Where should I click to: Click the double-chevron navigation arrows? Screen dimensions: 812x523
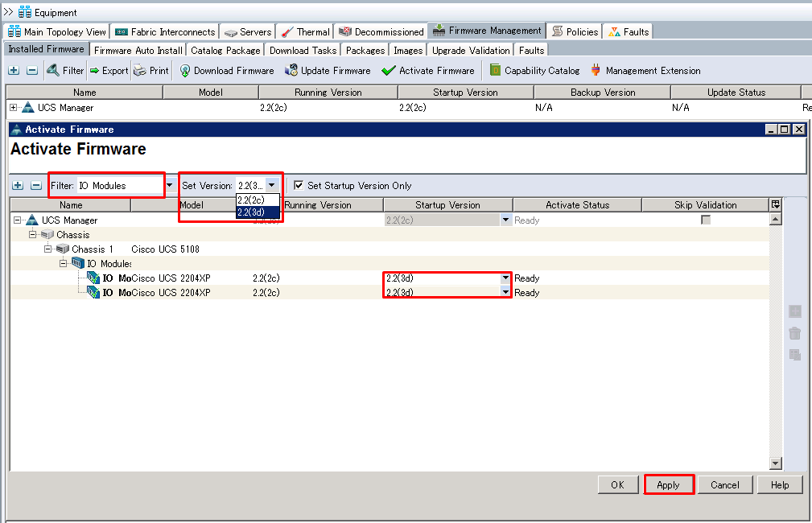pyautogui.click(x=8, y=12)
